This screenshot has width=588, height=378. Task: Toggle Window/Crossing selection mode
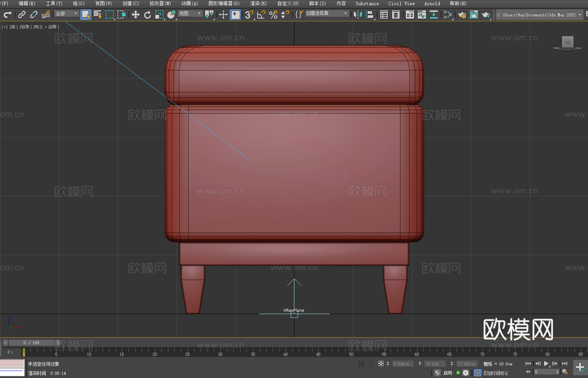tap(122, 14)
